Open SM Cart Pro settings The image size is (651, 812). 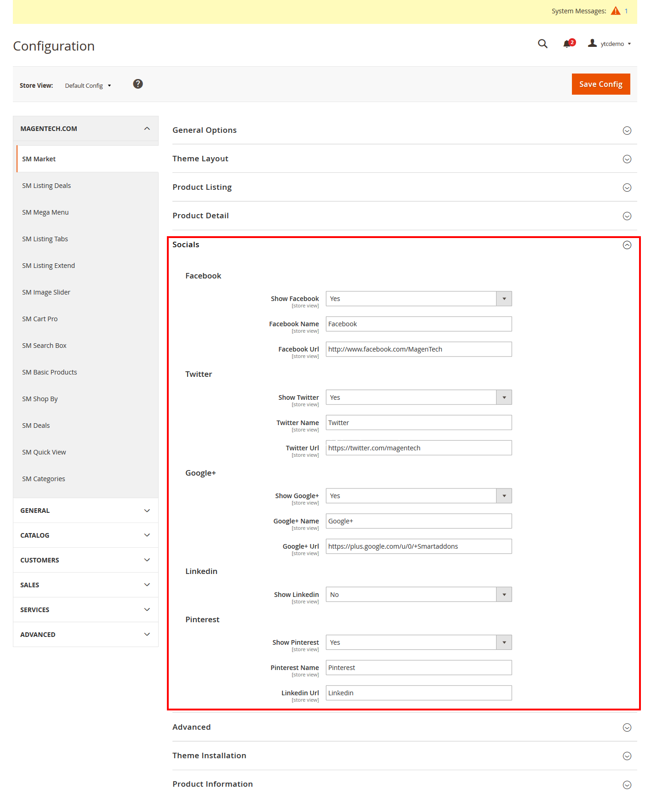86,319
